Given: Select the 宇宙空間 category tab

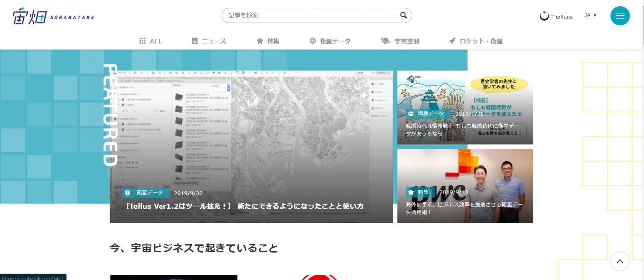Looking at the screenshot, I should point(400,41).
